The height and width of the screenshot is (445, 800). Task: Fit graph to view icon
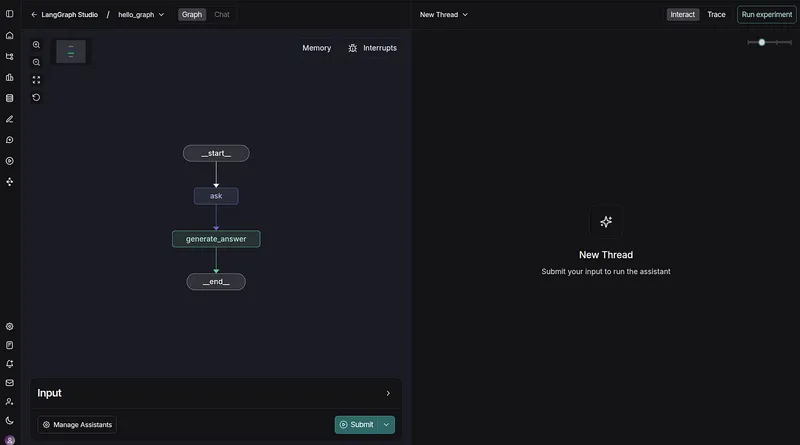click(x=36, y=80)
